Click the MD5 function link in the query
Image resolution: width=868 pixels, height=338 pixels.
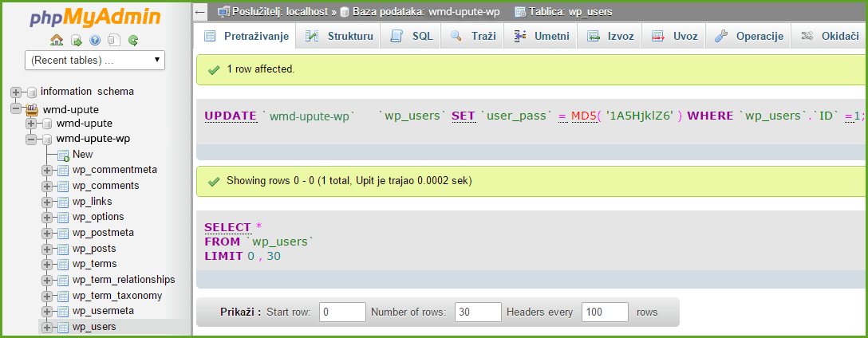[x=585, y=116]
